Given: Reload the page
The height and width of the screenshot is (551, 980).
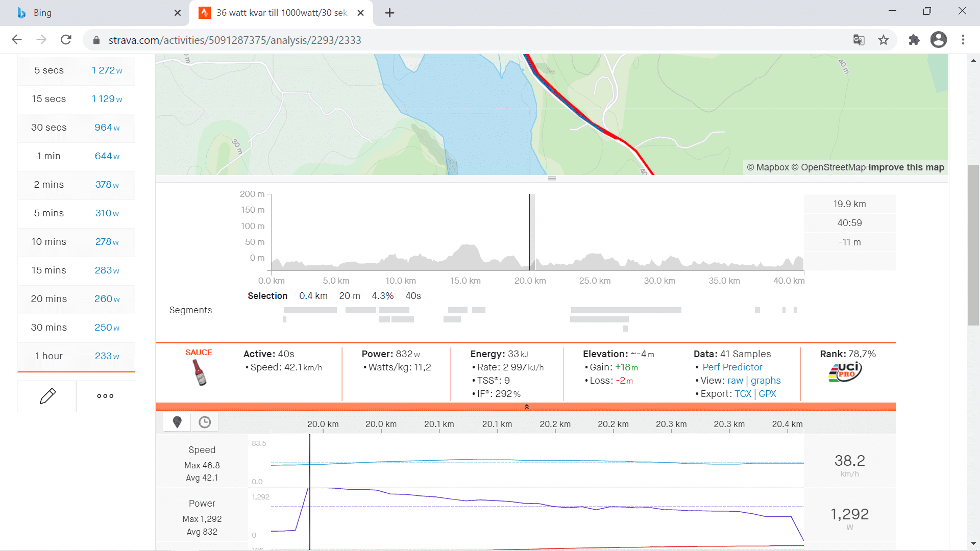Looking at the screenshot, I should coord(66,40).
